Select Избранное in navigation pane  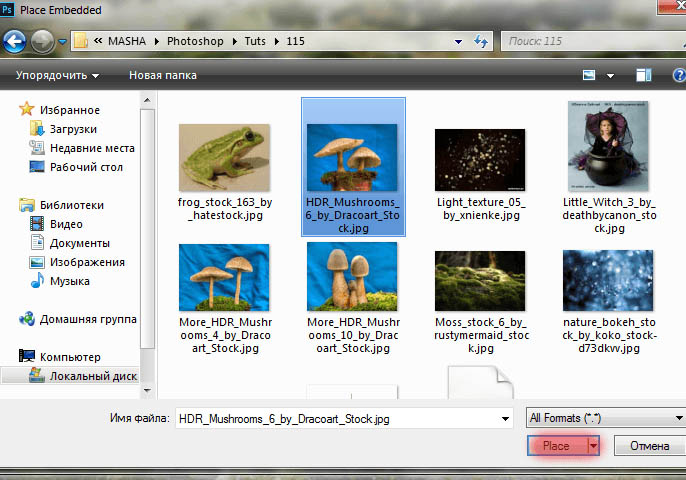70,110
